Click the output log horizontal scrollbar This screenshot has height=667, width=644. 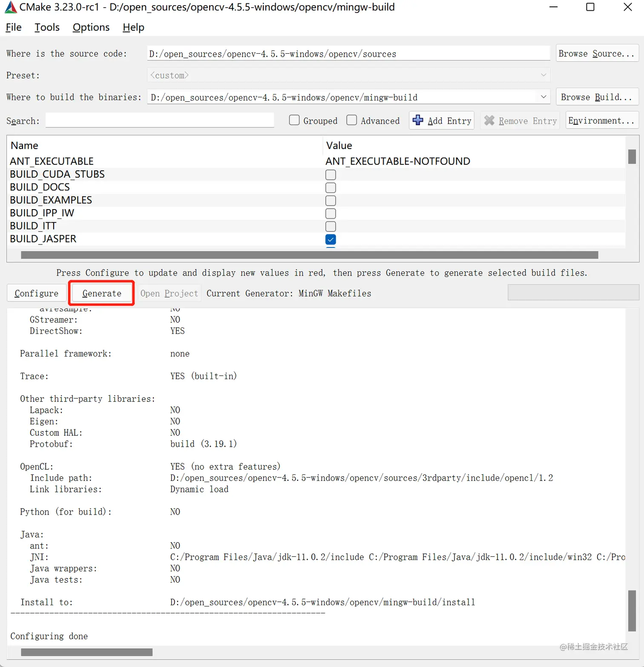pos(87,652)
